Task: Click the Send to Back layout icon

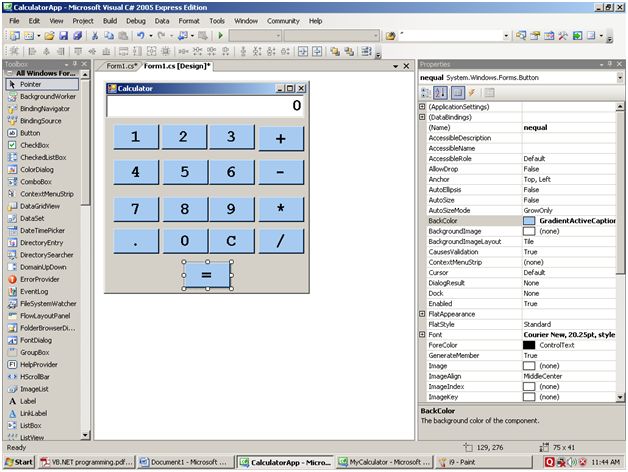Action: (349, 51)
